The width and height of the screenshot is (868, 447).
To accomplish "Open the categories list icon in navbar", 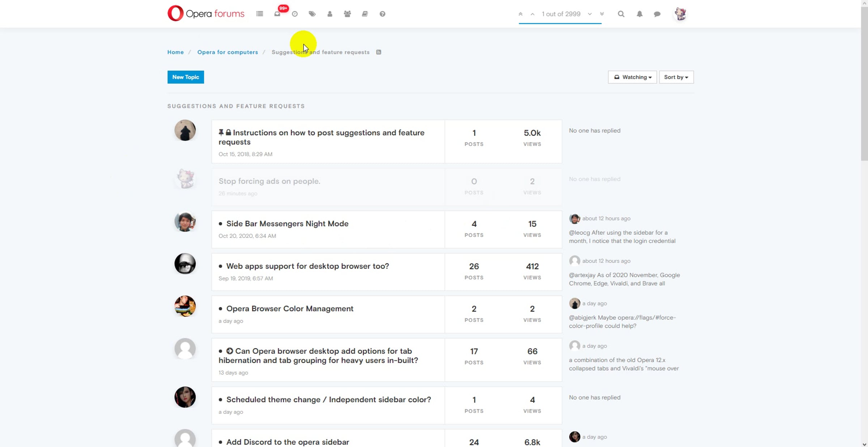I will 259,14.
